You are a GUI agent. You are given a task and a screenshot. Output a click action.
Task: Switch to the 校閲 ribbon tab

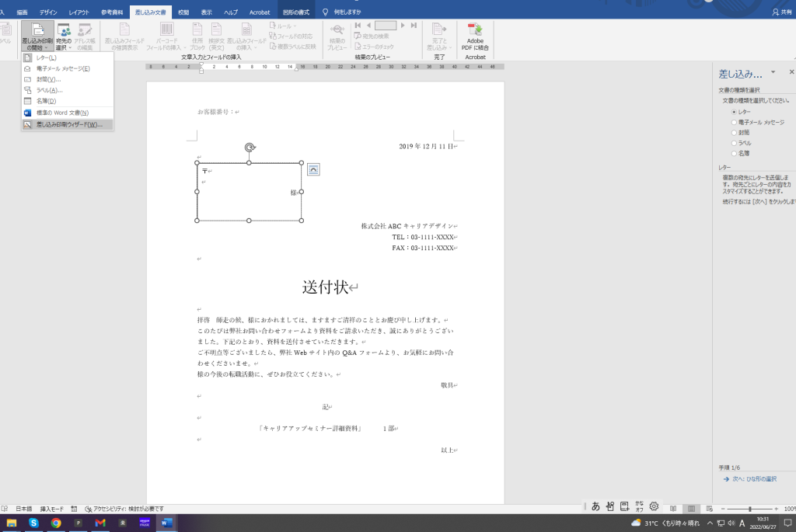click(x=183, y=12)
